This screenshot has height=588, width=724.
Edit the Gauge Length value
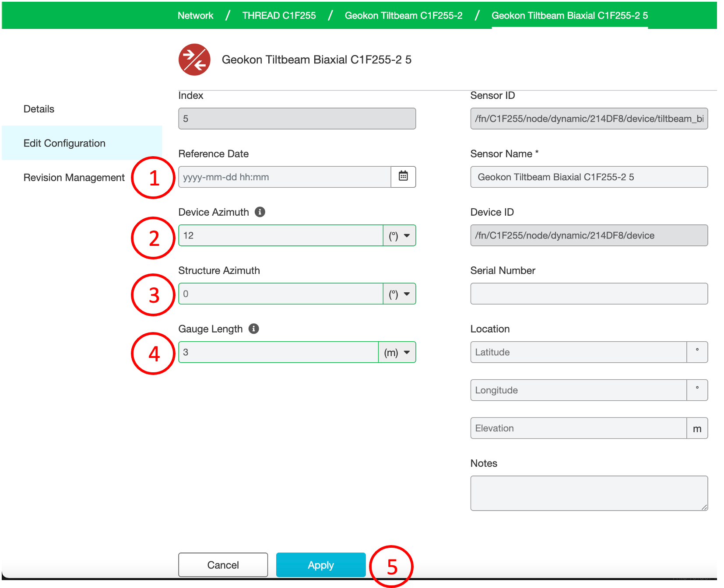point(278,352)
